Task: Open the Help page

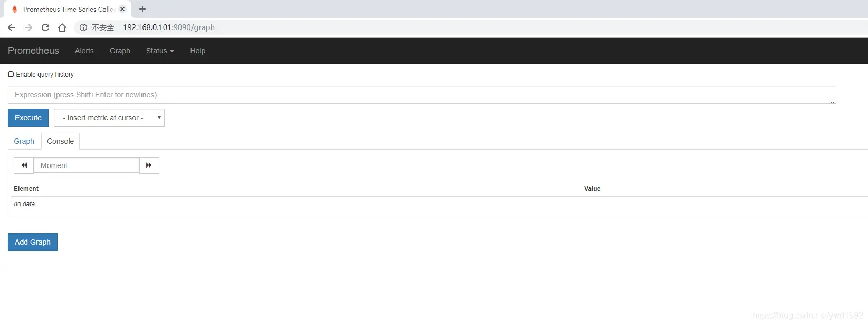Action: 198,51
